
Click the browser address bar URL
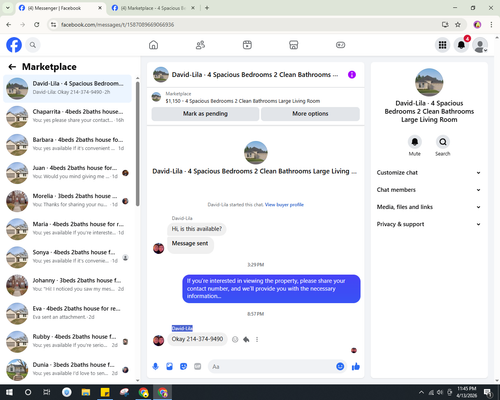click(117, 25)
